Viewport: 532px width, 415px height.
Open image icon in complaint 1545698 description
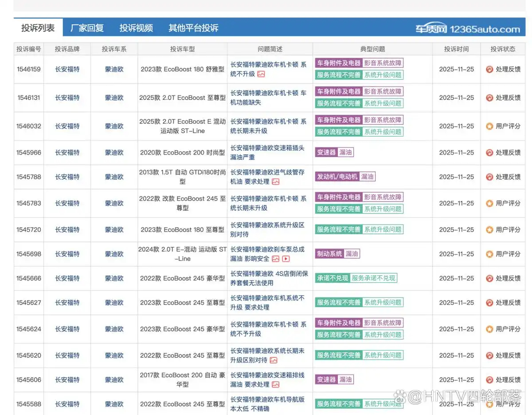coord(276,259)
